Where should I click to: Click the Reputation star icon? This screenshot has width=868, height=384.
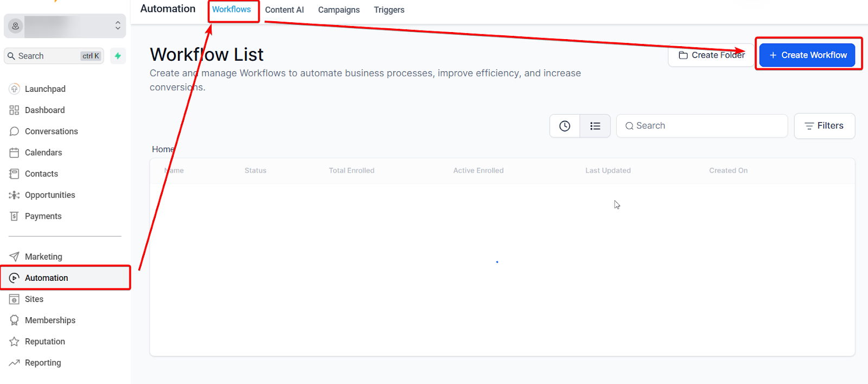(x=14, y=342)
